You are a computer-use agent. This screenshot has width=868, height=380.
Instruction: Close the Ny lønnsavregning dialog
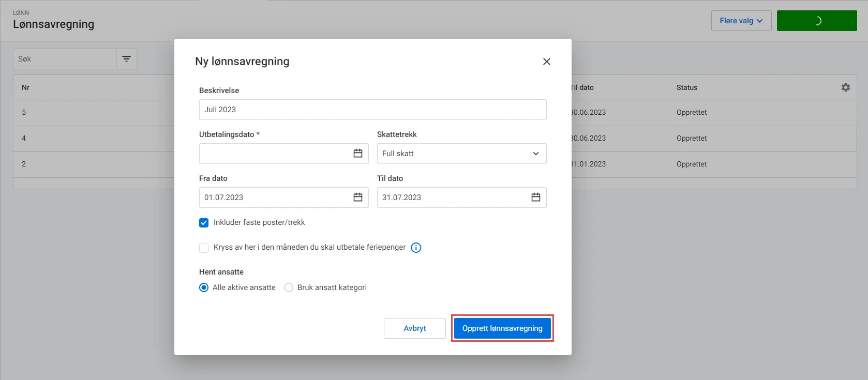click(546, 62)
